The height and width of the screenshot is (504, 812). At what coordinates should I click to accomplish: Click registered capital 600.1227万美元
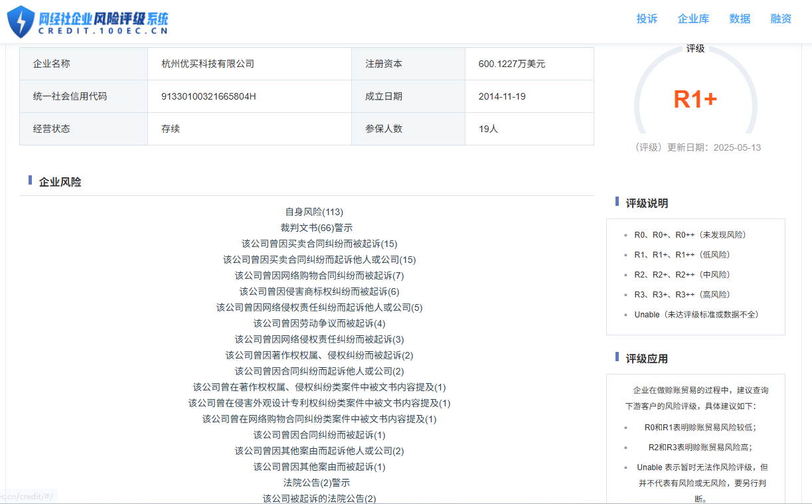click(x=512, y=64)
